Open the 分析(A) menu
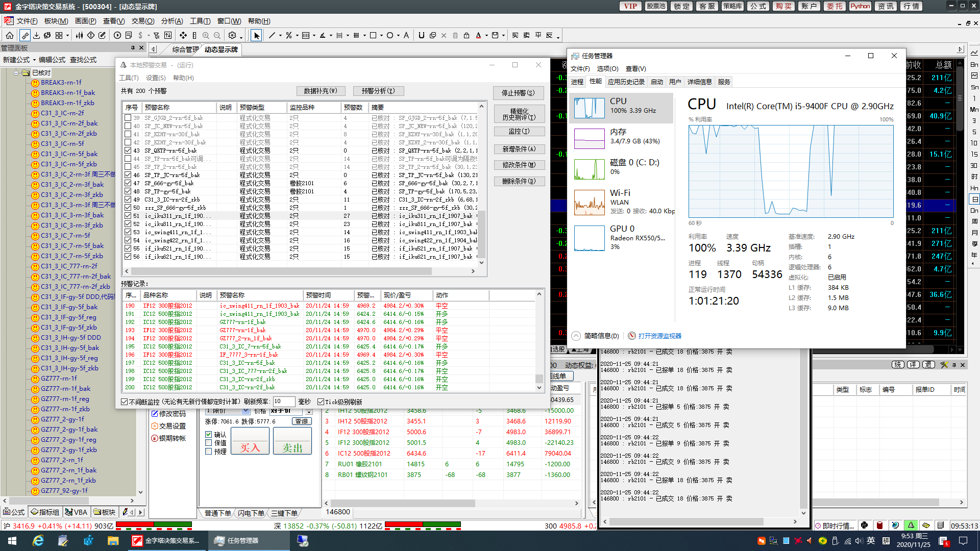This screenshot has width=980, height=551. coord(171,21)
